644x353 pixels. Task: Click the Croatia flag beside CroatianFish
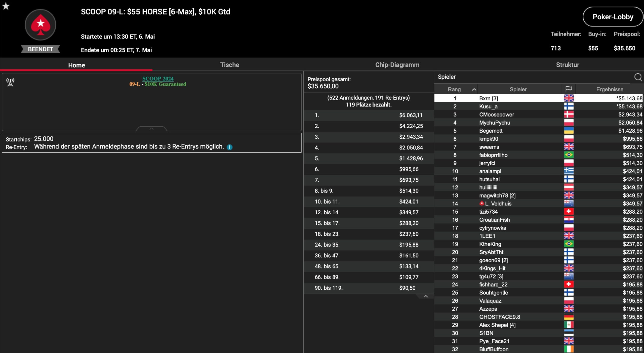[569, 219]
